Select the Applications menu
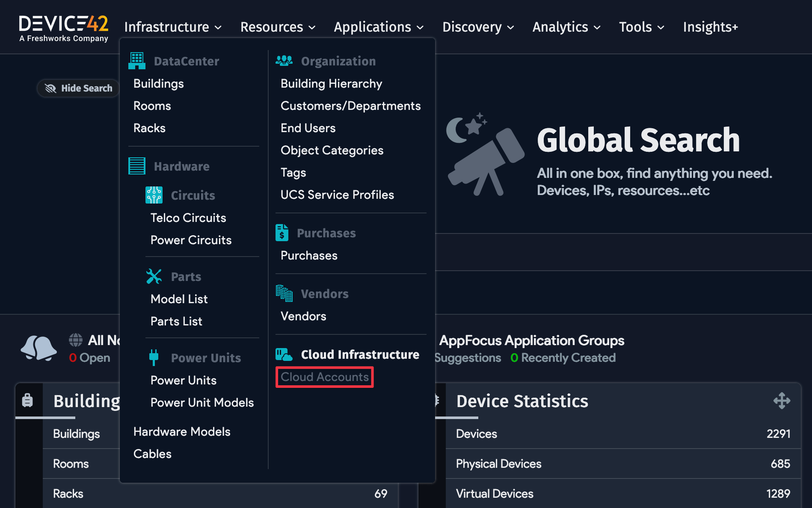The height and width of the screenshot is (508, 812). (378, 27)
